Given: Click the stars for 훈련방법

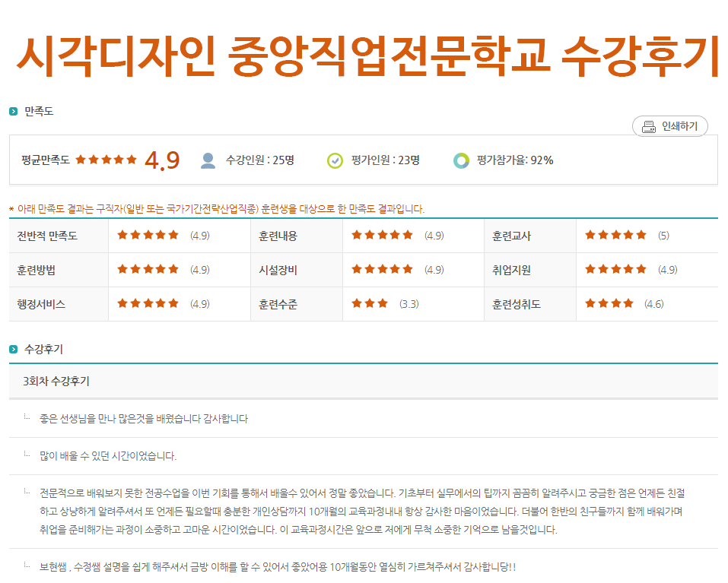Looking at the screenshot, I should (x=148, y=270).
